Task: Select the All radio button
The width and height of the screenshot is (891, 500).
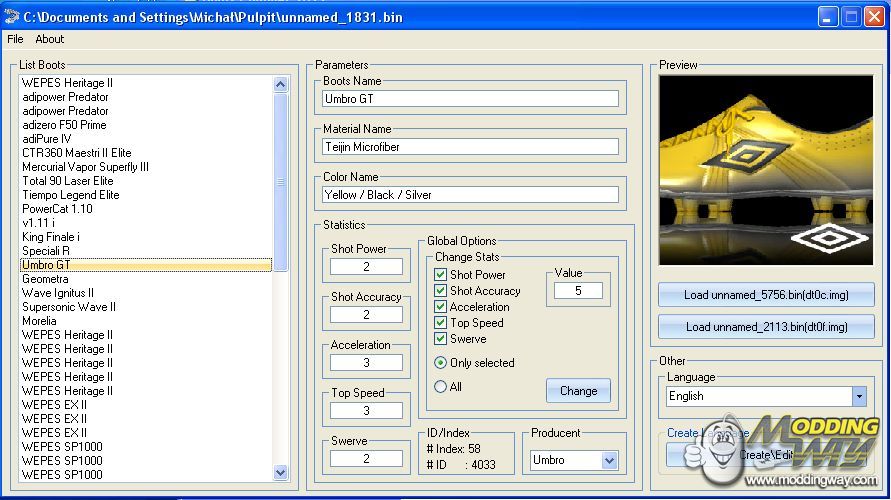Action: pos(441,387)
